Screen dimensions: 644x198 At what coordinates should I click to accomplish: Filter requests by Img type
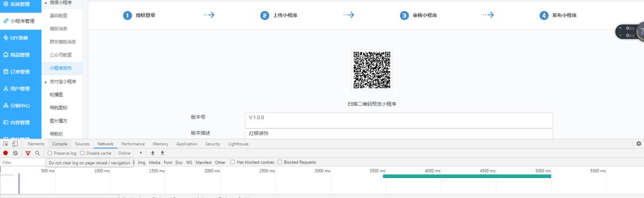coord(142,162)
